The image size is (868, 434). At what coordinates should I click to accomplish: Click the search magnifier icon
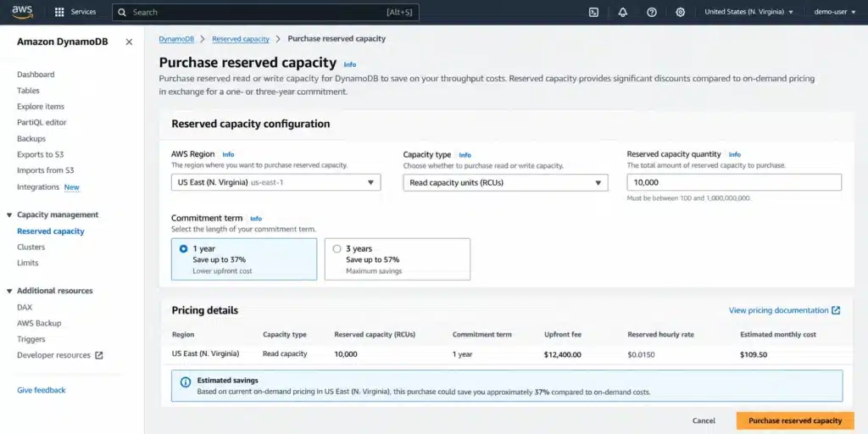coord(122,12)
